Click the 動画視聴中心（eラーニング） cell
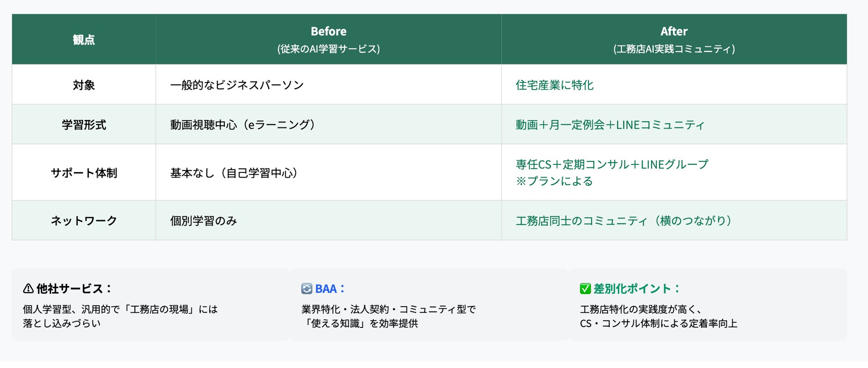 (243, 125)
